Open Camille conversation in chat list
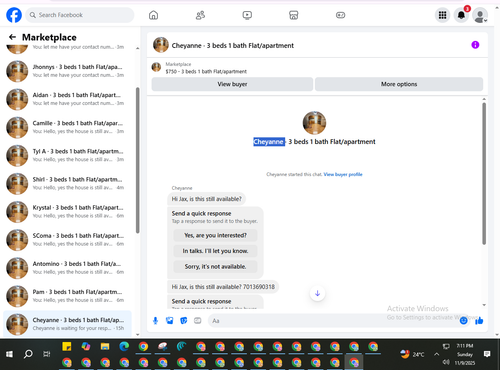 67,127
